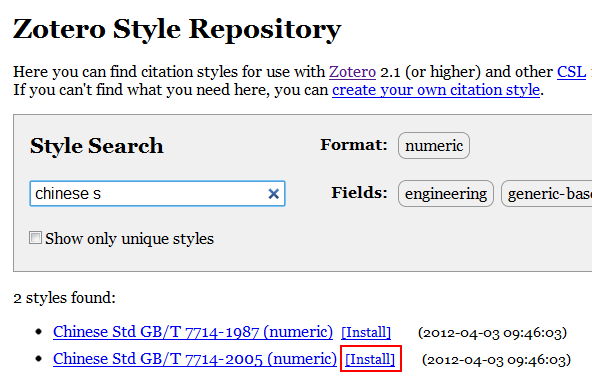Viewport: 592px width, 379px height.
Task: Install the GB/T 7714-1987 style
Action: pos(366,333)
